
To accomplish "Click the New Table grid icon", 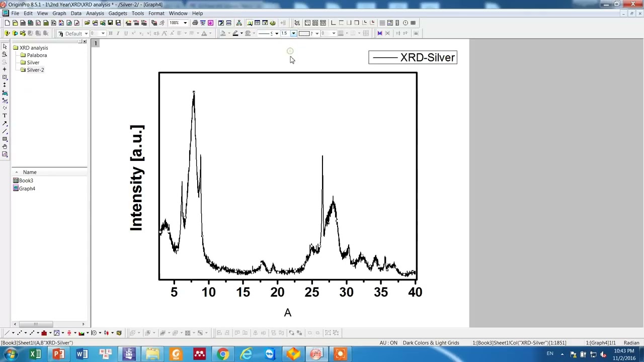I will [413, 23].
